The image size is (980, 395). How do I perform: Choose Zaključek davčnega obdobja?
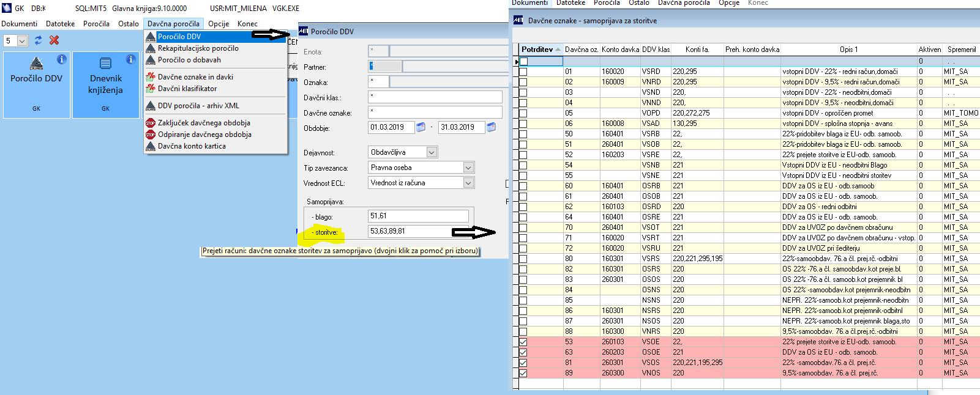[x=215, y=123]
